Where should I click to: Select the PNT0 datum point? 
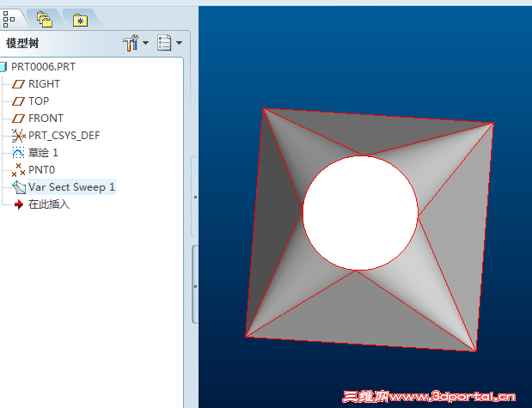coord(41,170)
